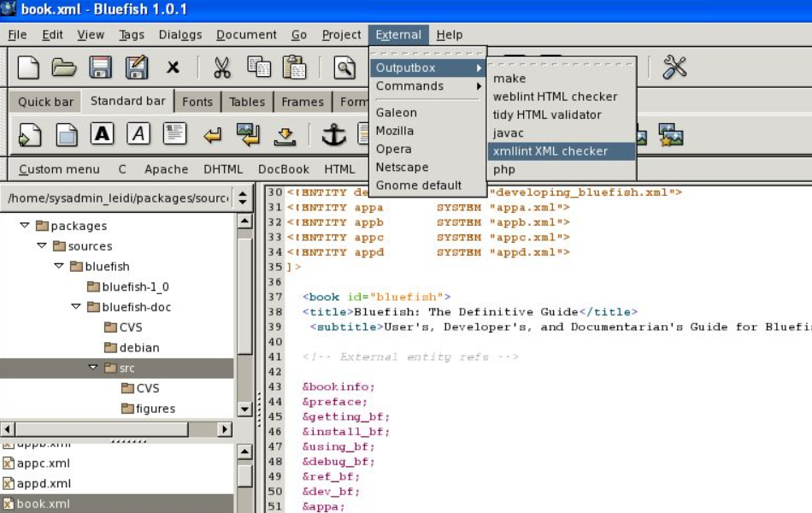Viewport: 812px width, 513px height.
Task: Create a new file with the toolbar icon
Action: tap(28, 68)
